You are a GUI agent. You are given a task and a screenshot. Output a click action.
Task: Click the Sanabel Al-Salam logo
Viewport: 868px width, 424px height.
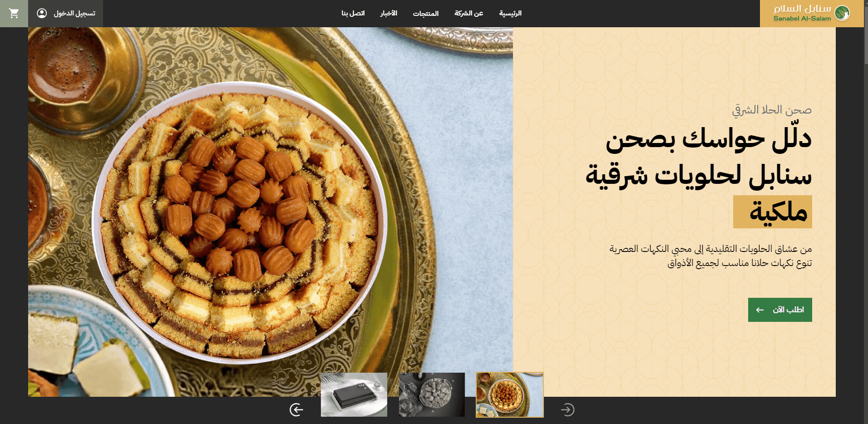pos(812,14)
